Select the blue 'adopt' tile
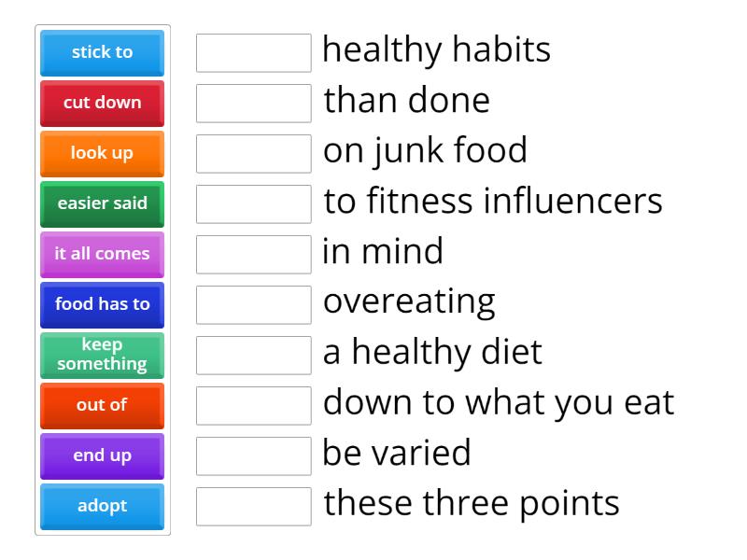747x560 pixels. click(102, 506)
